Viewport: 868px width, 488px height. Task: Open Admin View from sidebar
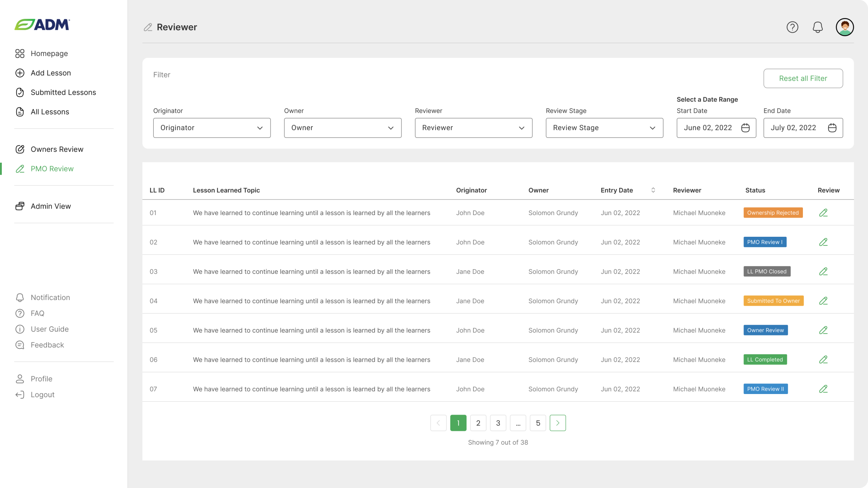point(51,206)
